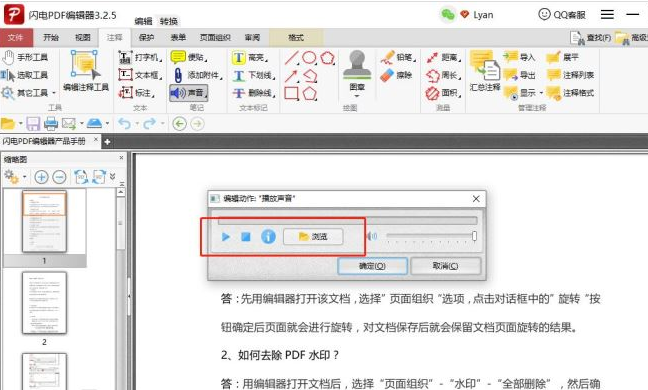Viewport: 648px width, 390px height.
Task: Add a new document tab
Action: click(107, 142)
